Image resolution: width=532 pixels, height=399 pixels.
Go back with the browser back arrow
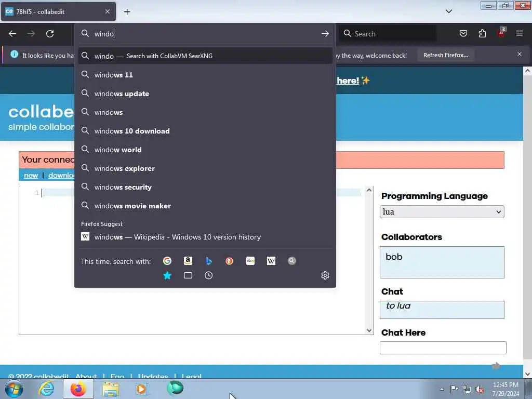click(x=12, y=34)
